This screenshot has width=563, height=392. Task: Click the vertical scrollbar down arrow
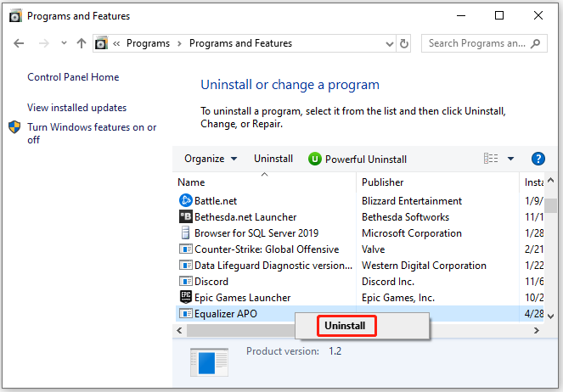(550, 316)
